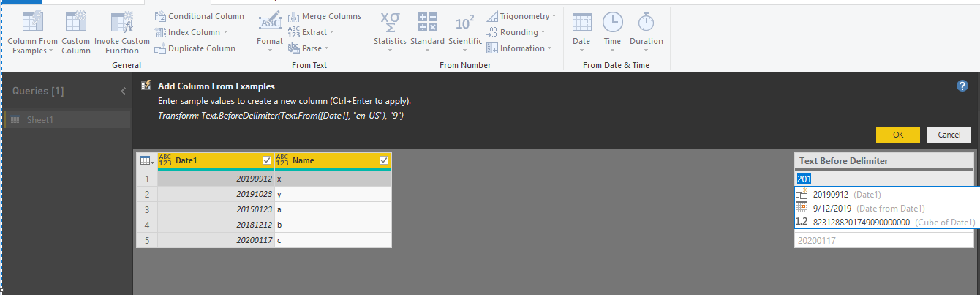980x295 pixels.
Task: Select cell 20181212 in Date1 column
Action: coord(216,225)
